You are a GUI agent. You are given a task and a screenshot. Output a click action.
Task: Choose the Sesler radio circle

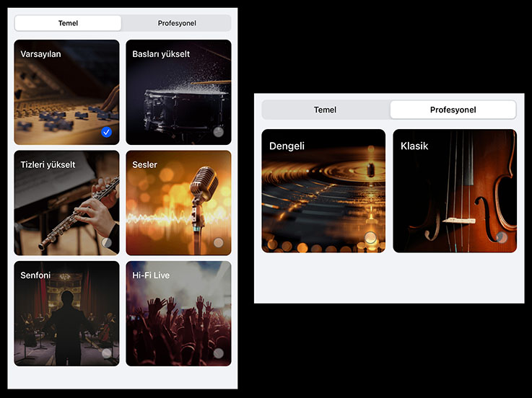tap(219, 242)
